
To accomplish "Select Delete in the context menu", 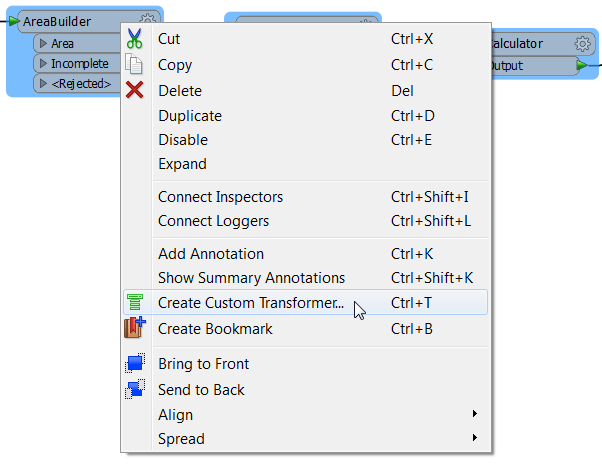I will point(306,91).
